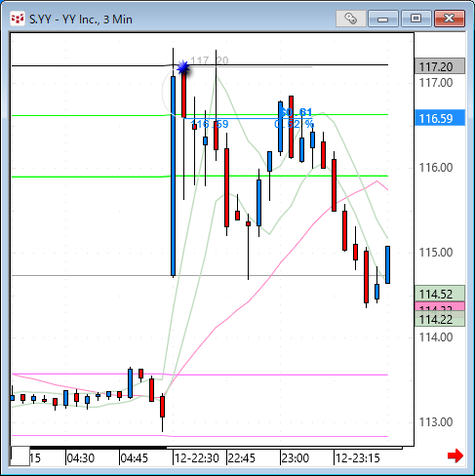Click the 0.52 % measurement annotation
475x476 pixels.
tap(295, 124)
